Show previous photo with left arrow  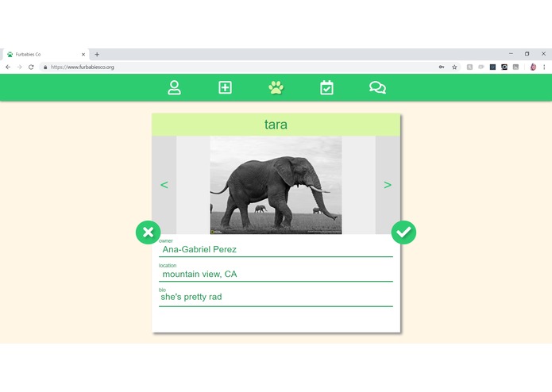(x=164, y=185)
